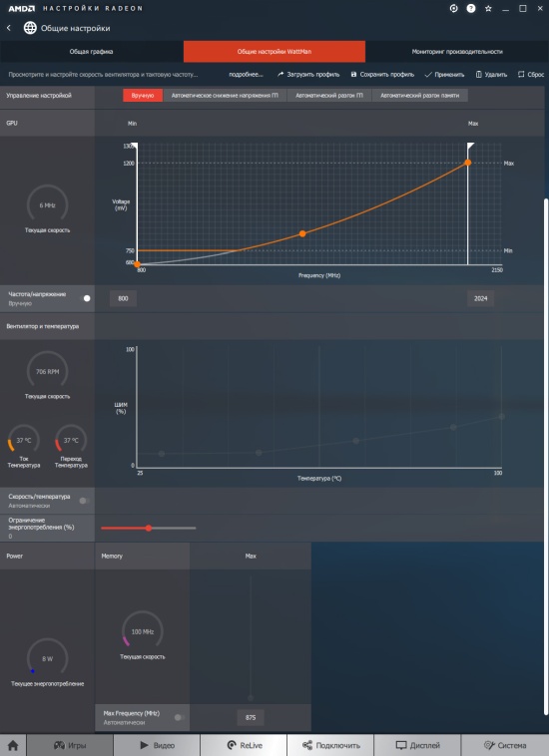Click the globe icon beside Общие настройки

[x=30, y=28]
